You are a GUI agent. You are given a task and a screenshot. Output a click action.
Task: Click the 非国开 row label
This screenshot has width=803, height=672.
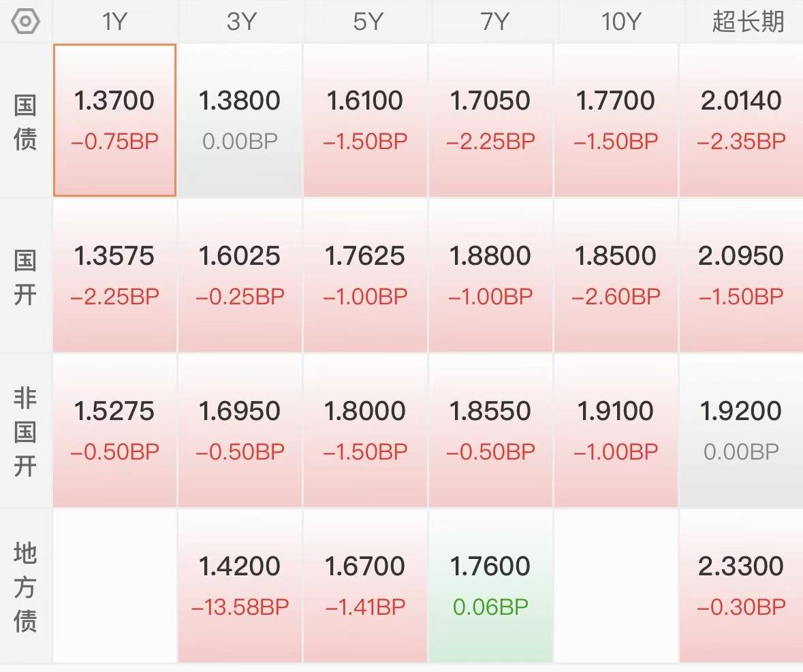point(25,432)
